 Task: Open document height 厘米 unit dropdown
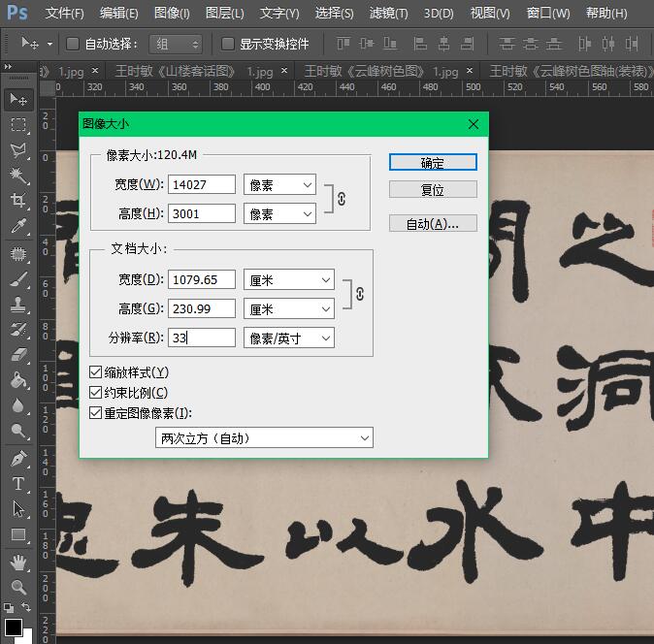(289, 308)
